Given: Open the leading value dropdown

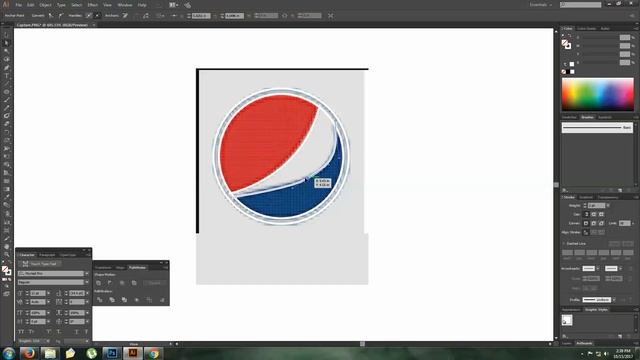Looking at the screenshot, I should click(87, 293).
